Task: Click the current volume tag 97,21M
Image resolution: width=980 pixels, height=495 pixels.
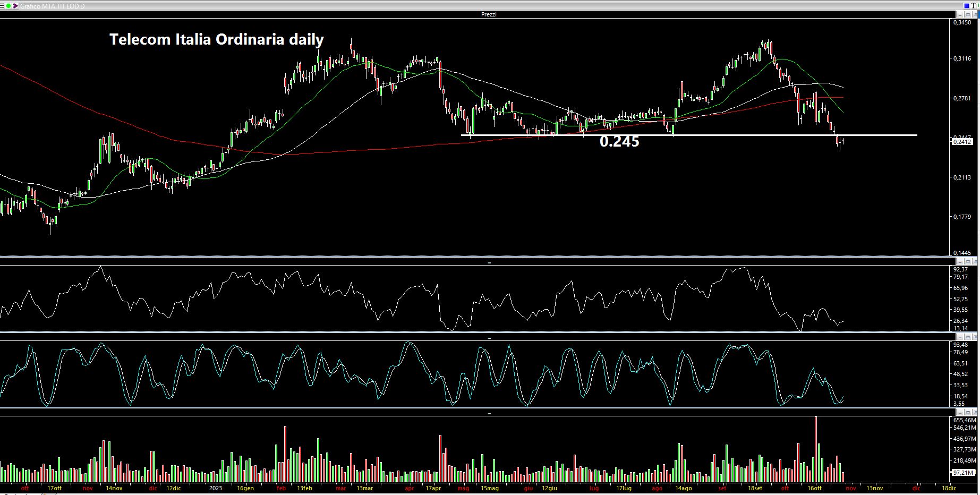Action: (x=964, y=473)
